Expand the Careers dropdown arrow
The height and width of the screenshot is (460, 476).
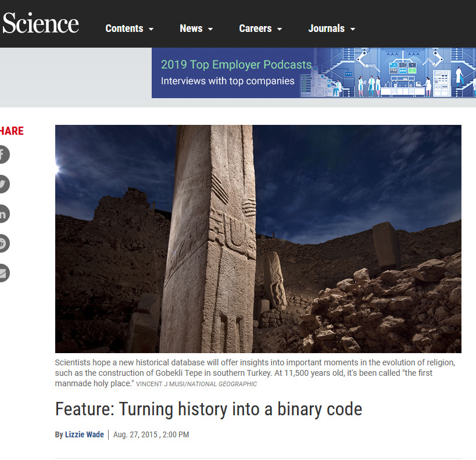280,29
